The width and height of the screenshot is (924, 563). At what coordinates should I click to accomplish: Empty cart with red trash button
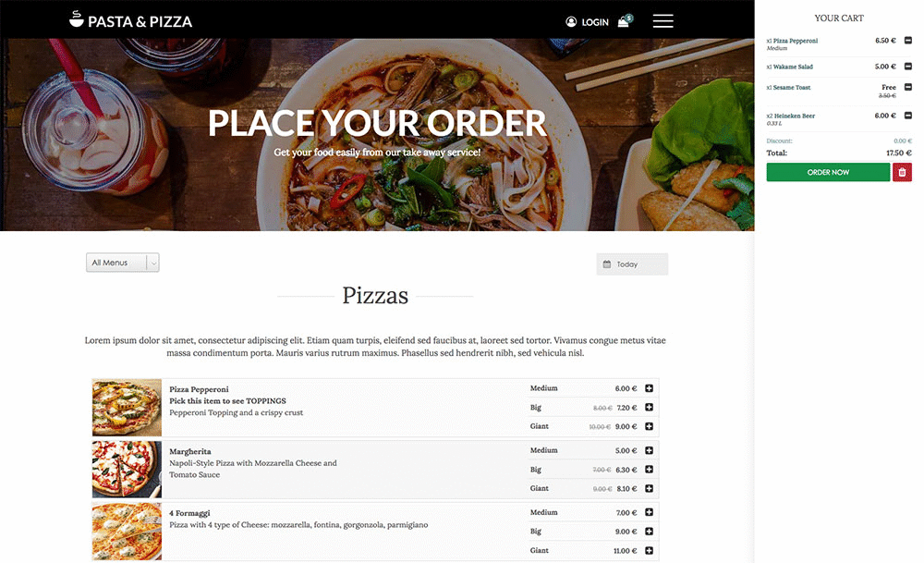pos(902,172)
